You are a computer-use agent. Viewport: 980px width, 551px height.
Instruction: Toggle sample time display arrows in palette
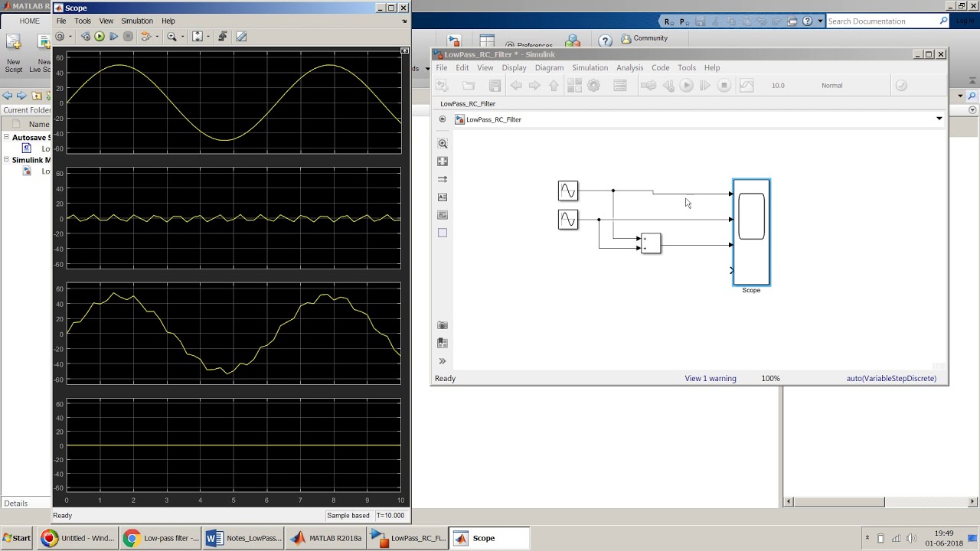[443, 179]
